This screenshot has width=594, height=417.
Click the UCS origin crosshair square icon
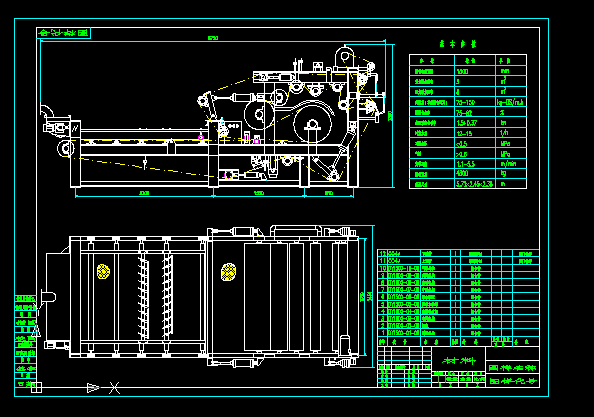tap(36, 387)
